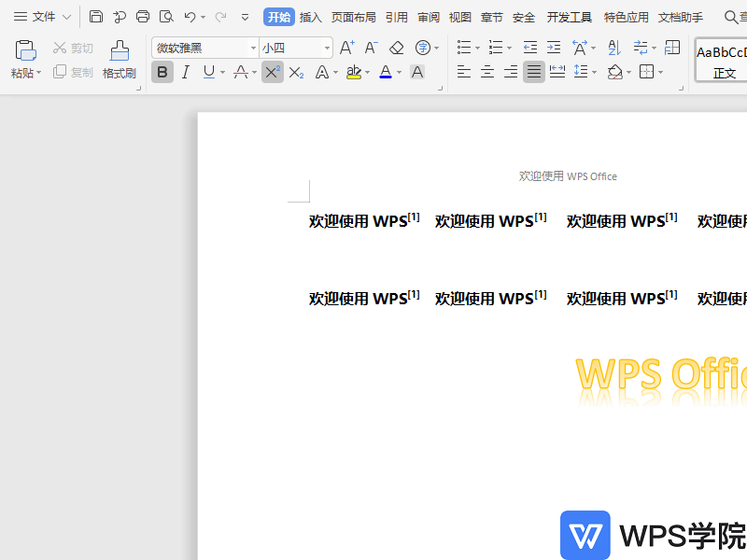747x560 pixels.
Task: Toggle subscript formatting
Action: 296,72
